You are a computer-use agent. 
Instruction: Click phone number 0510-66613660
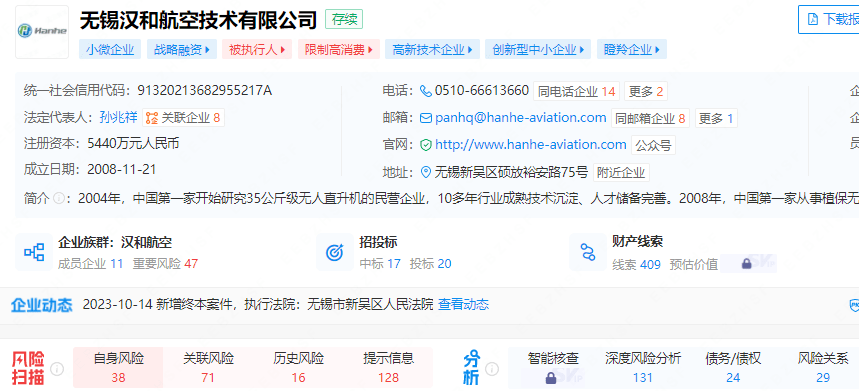coord(482,91)
